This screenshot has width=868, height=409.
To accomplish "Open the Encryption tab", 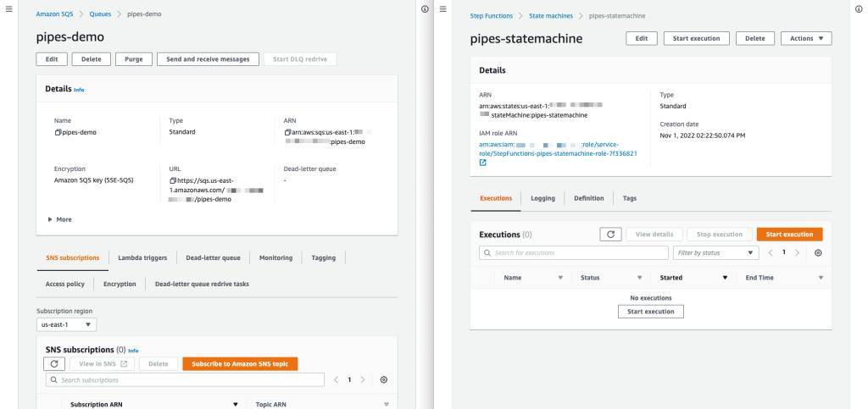I will click(x=120, y=284).
